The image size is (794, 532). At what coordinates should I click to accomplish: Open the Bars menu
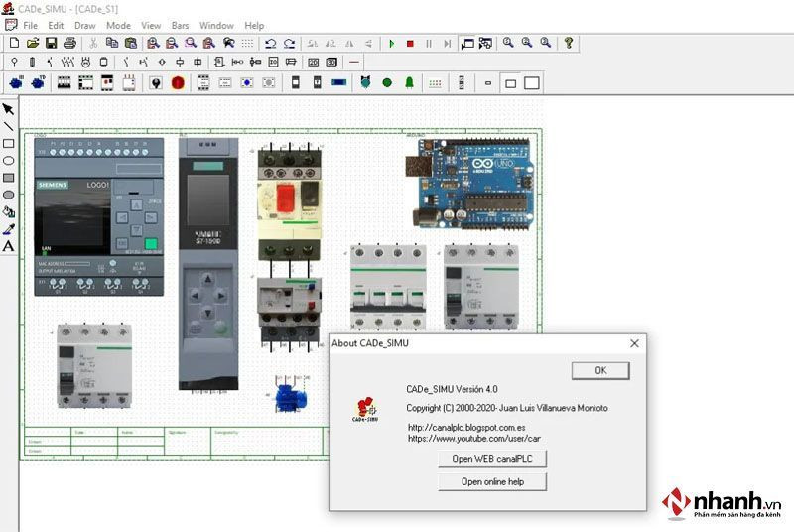[180, 25]
